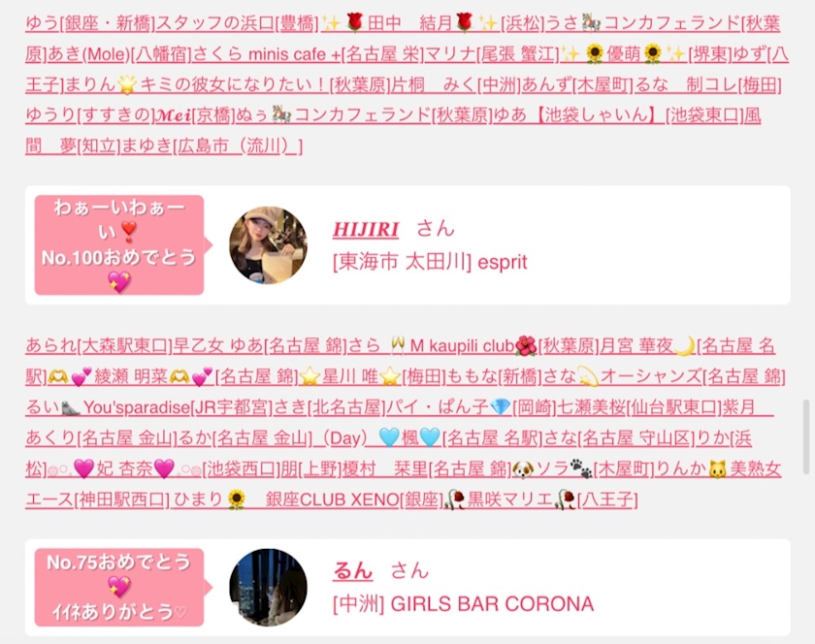Open ゆあ【池袋しゃいん】 link
The image size is (815, 644).
[x=579, y=115]
